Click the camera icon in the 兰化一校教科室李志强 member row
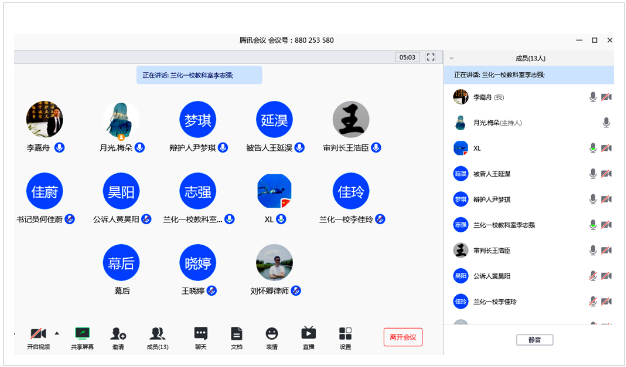This screenshot has width=626, height=367. [606, 225]
